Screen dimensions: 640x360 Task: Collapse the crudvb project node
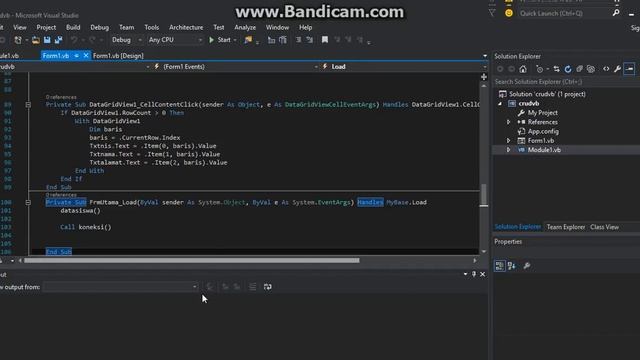tap(500, 104)
